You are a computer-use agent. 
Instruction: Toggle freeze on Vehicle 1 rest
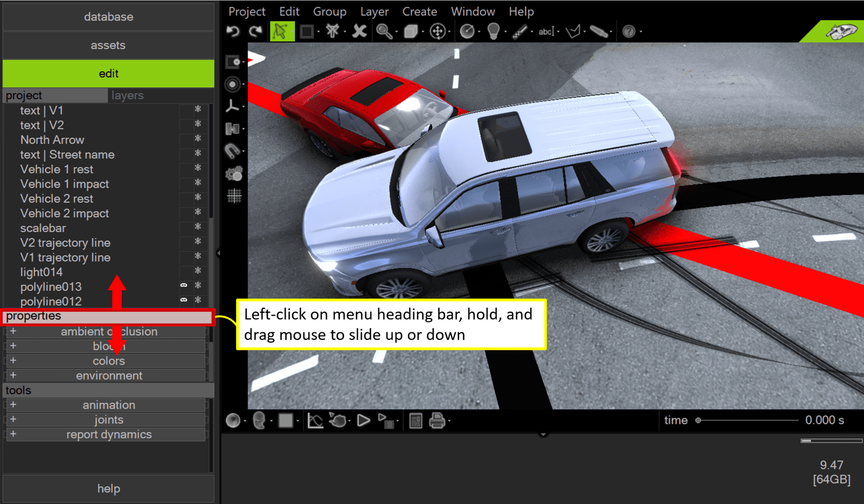[x=198, y=169]
